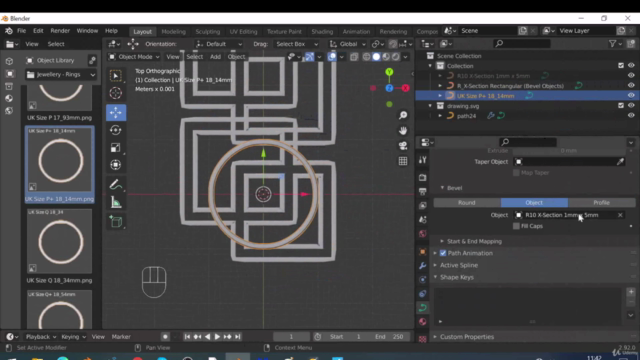The height and width of the screenshot is (360, 640).
Task: Select the Profile bevel mode
Action: (601, 203)
